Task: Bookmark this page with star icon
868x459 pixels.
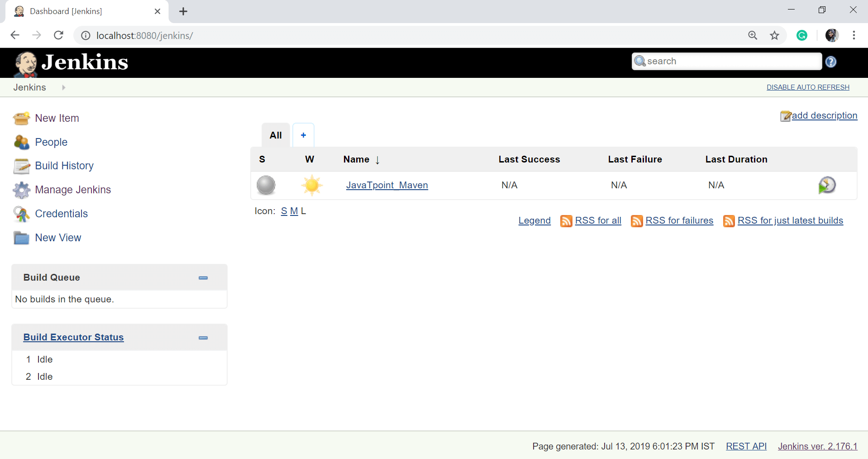Action: [775, 35]
